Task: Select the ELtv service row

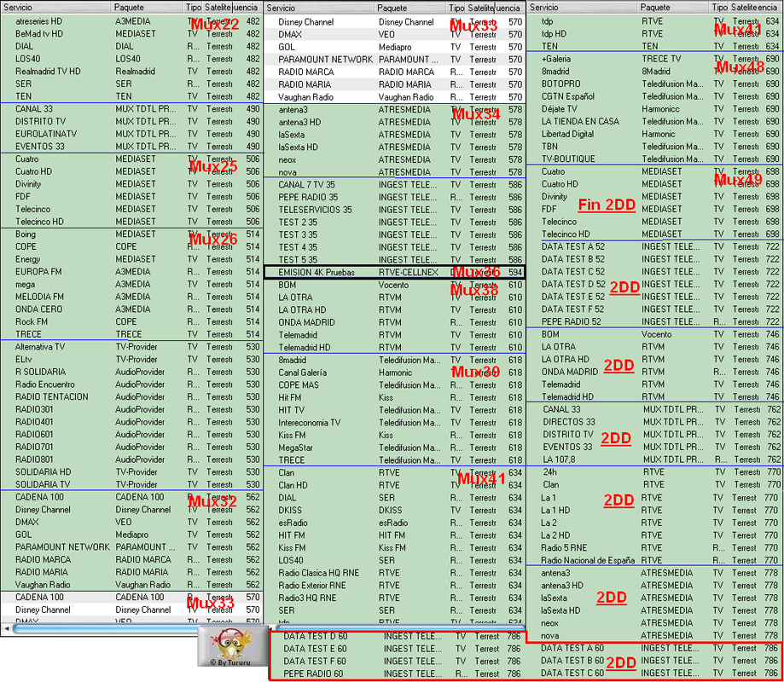Action: tap(131, 359)
